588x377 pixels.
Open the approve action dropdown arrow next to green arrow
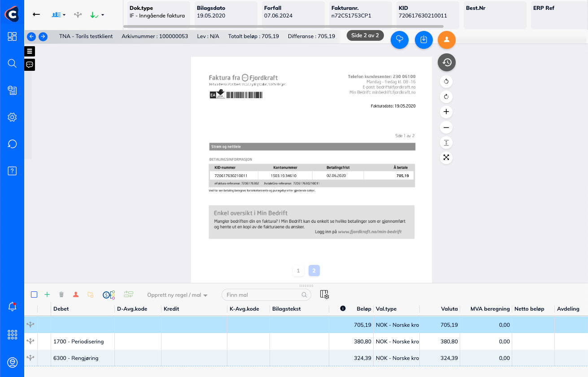pyautogui.click(x=102, y=14)
